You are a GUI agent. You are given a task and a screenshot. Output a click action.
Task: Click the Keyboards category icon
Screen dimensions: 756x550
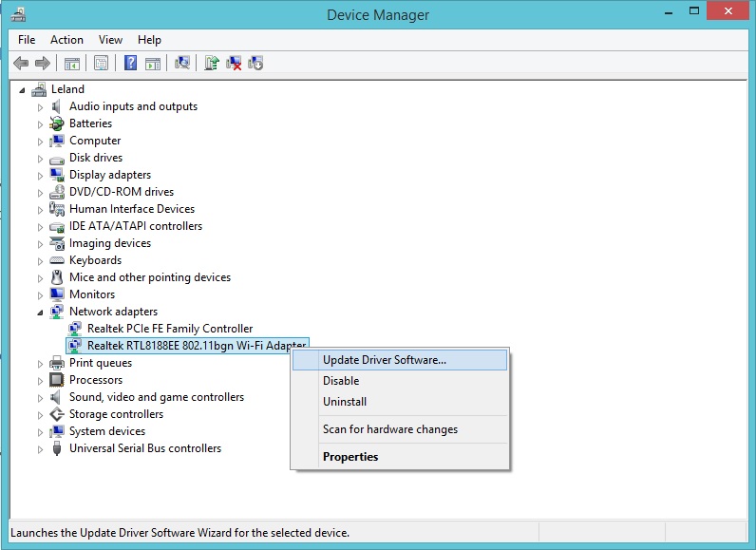56,260
